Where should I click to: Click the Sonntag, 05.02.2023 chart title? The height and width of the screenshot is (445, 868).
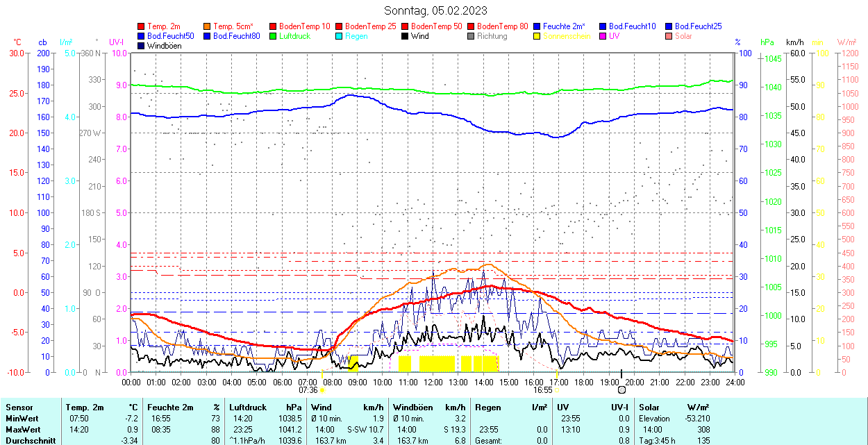[x=435, y=10]
